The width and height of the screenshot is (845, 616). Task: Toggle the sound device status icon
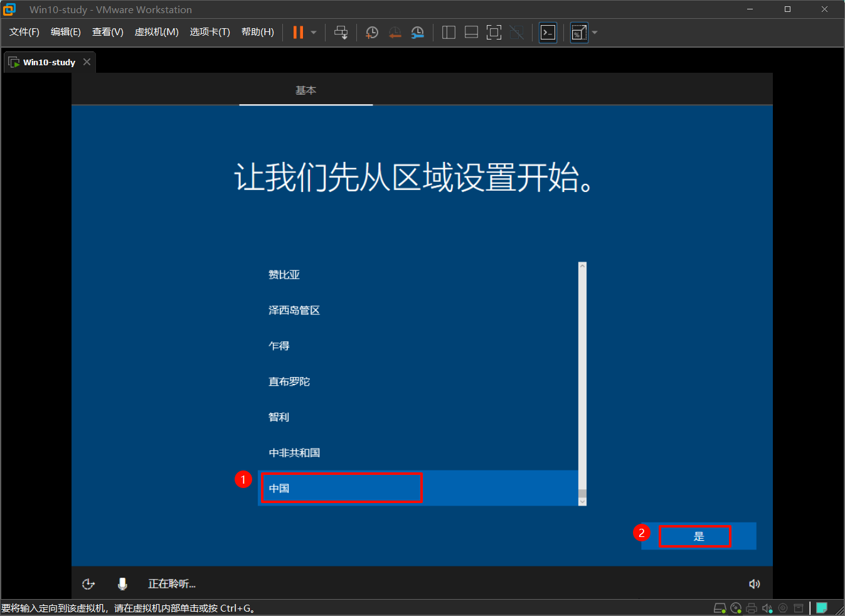click(767, 607)
